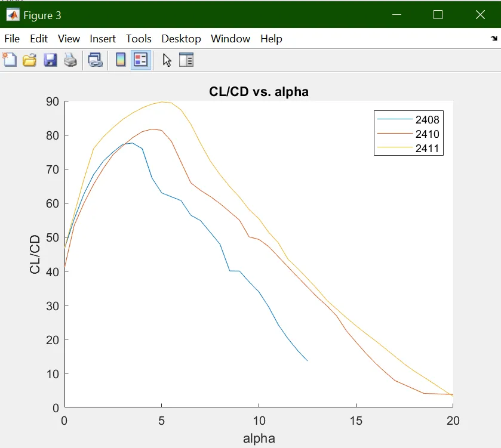
Task: Click the New Figure icon
Action: pos(10,60)
